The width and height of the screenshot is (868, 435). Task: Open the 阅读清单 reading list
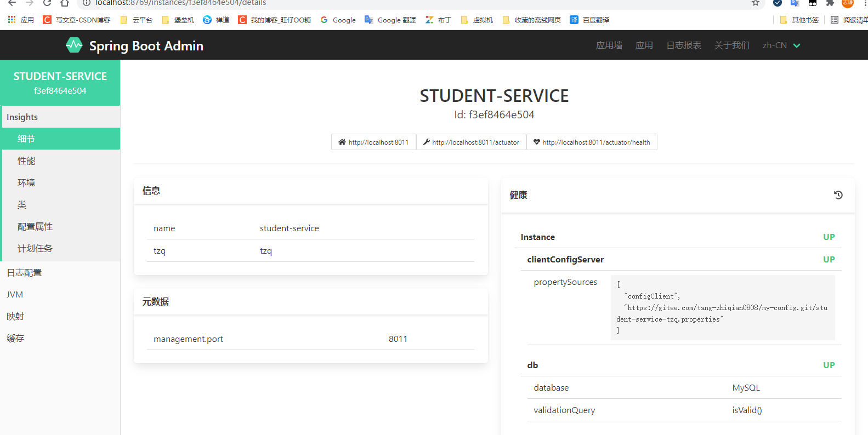pos(849,20)
